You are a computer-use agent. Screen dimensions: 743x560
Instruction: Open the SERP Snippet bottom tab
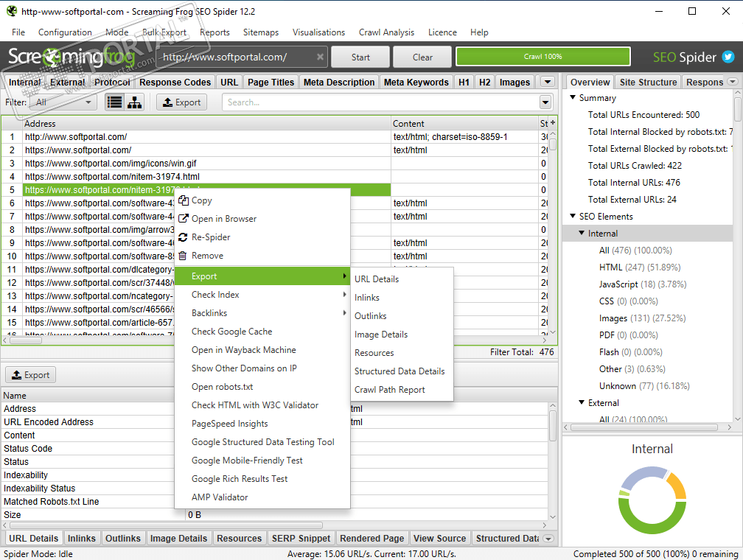click(301, 539)
